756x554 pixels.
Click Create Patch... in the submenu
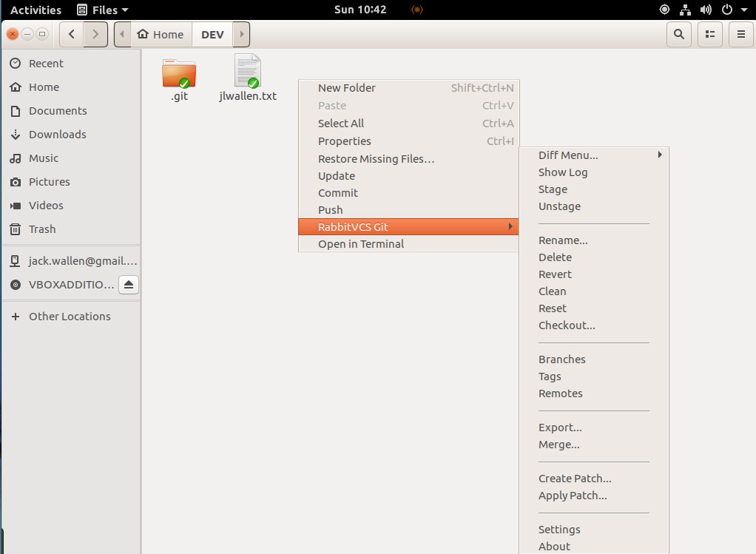click(x=575, y=479)
